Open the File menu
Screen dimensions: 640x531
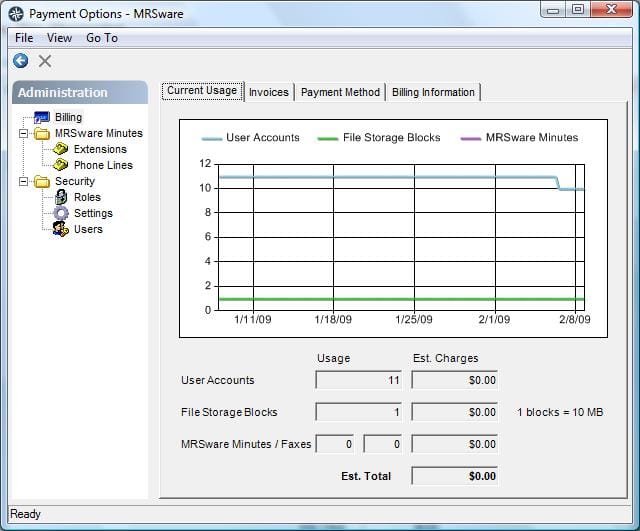pyautogui.click(x=24, y=38)
